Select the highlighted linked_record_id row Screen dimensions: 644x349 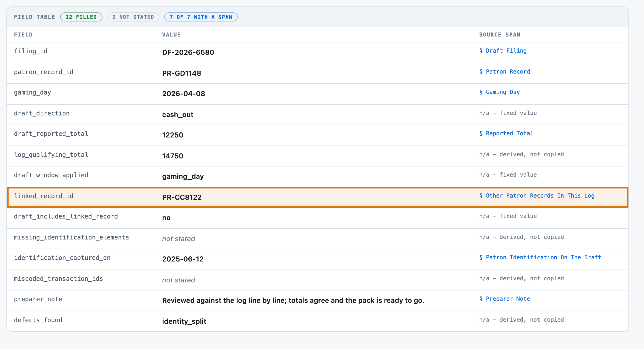(318, 197)
